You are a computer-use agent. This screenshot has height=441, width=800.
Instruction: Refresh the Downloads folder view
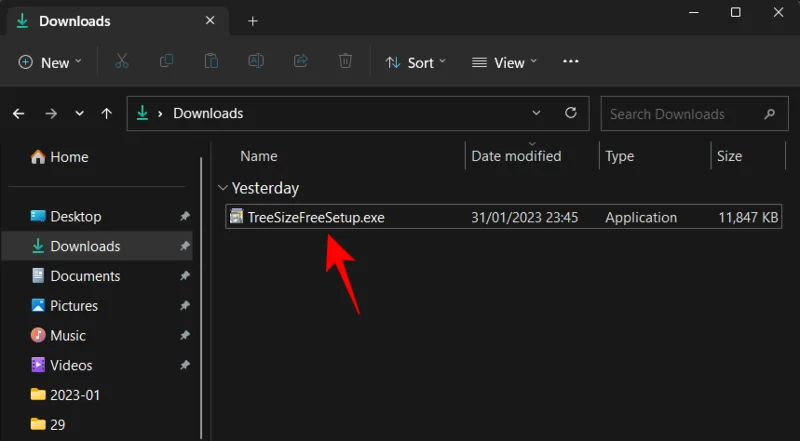click(571, 114)
